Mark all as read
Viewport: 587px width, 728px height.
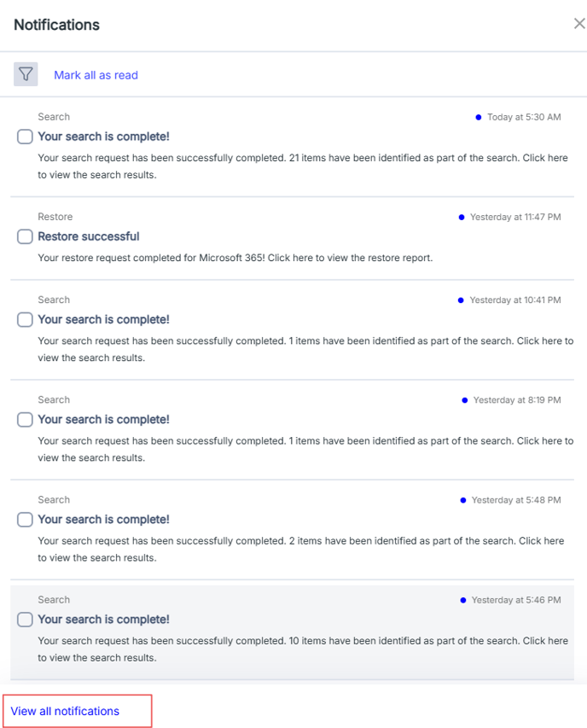coord(96,75)
